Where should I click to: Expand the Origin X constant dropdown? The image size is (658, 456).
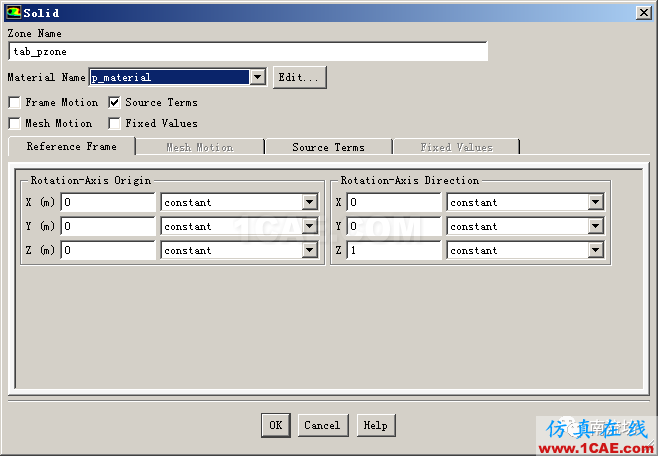pos(310,203)
